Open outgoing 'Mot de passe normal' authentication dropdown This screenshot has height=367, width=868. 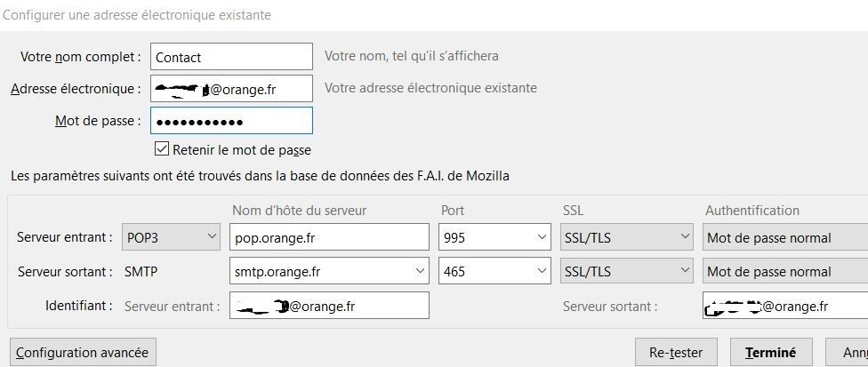pyautogui.click(x=784, y=271)
